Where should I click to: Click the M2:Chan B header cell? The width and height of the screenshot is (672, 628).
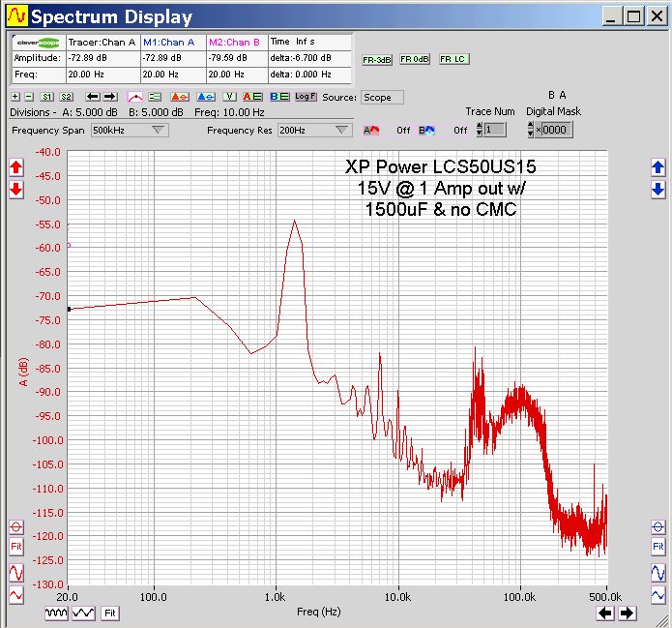coord(238,42)
